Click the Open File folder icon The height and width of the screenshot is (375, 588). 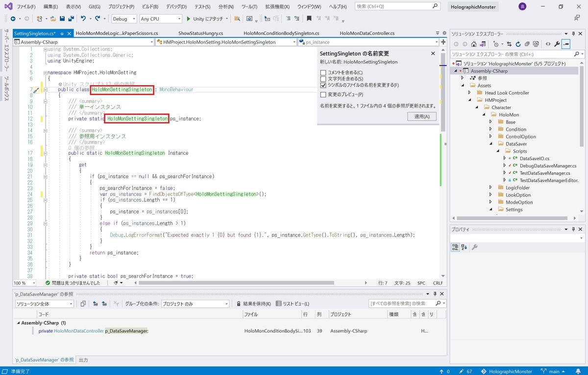coord(53,19)
